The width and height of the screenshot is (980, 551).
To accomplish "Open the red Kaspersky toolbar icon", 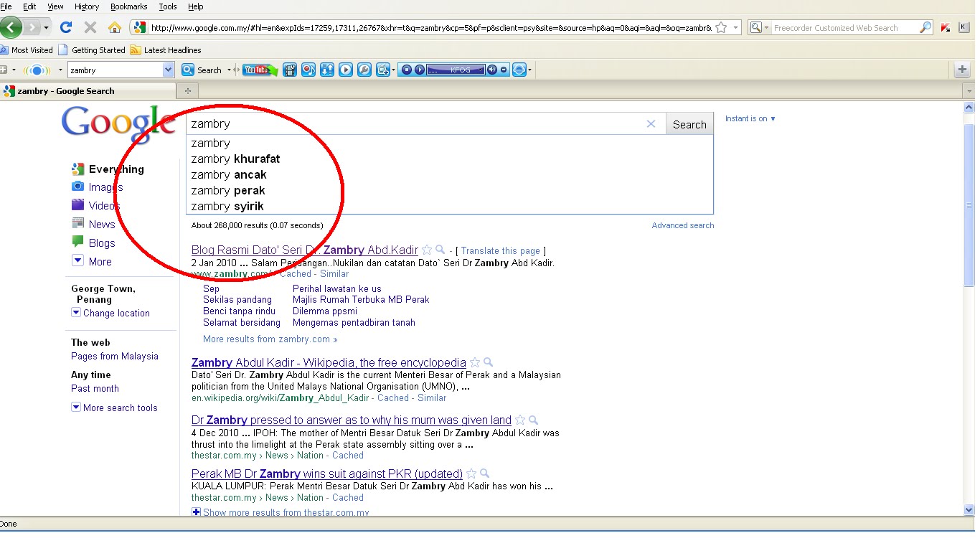I will coord(946,27).
